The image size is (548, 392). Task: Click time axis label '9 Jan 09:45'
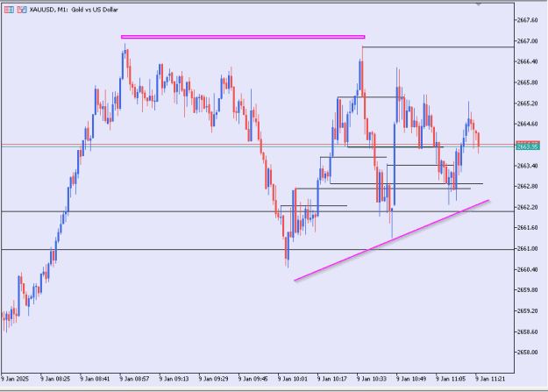[253, 379]
